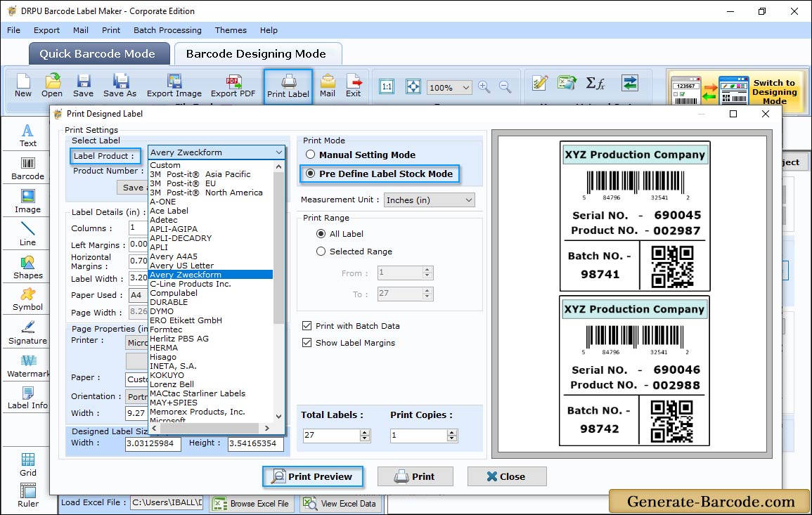Click the zoom out magnifier icon

505,86
